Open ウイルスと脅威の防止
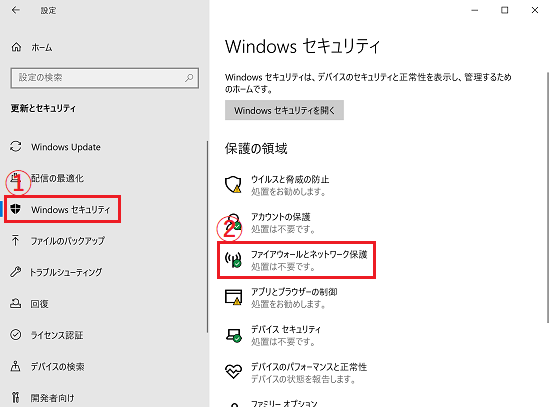 (290, 180)
